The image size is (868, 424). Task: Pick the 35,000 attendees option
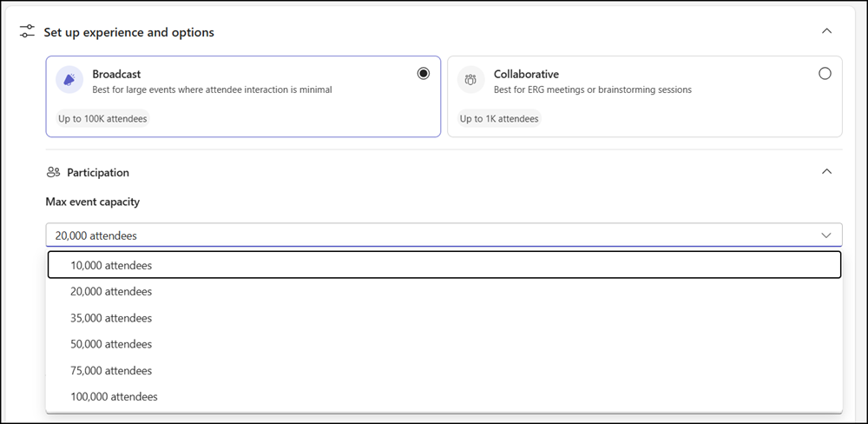tap(111, 318)
